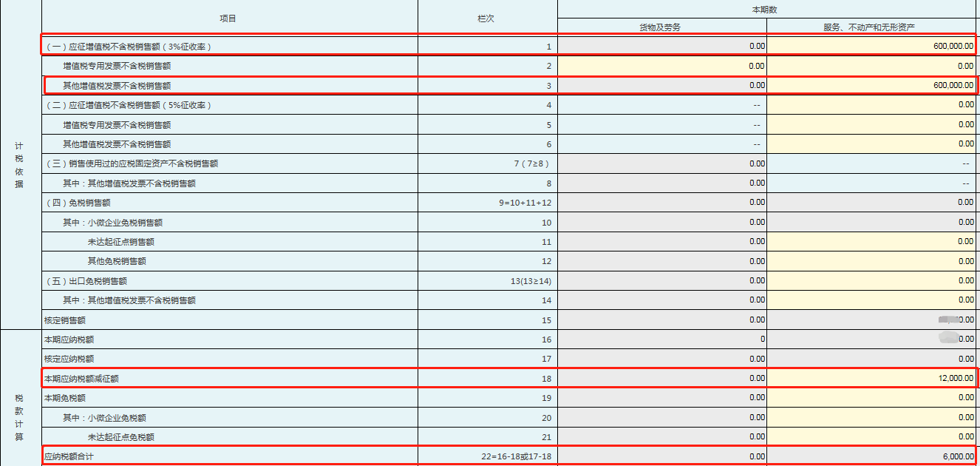Select row 10 小微企业免税销售额 services field
980x466 pixels.
point(872,222)
